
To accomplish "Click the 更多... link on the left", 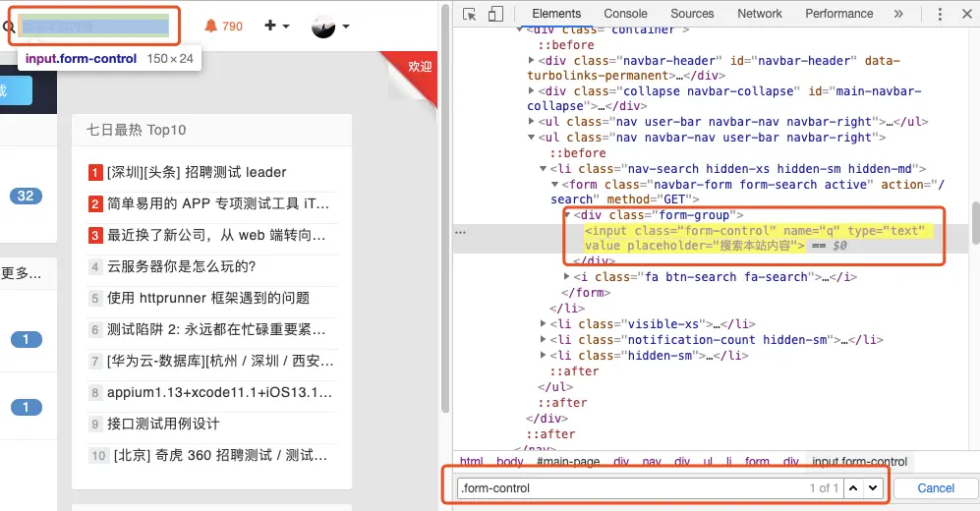I will point(21,273).
